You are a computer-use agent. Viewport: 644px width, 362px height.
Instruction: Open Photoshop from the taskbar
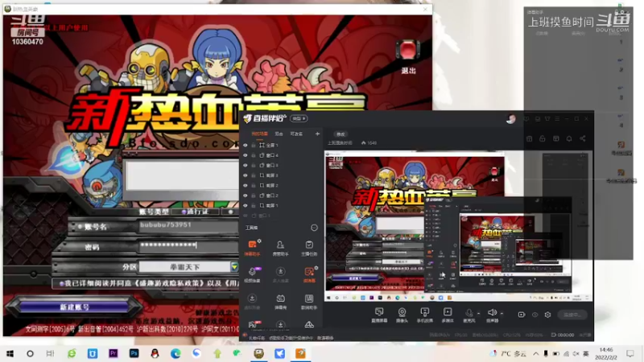134,353
